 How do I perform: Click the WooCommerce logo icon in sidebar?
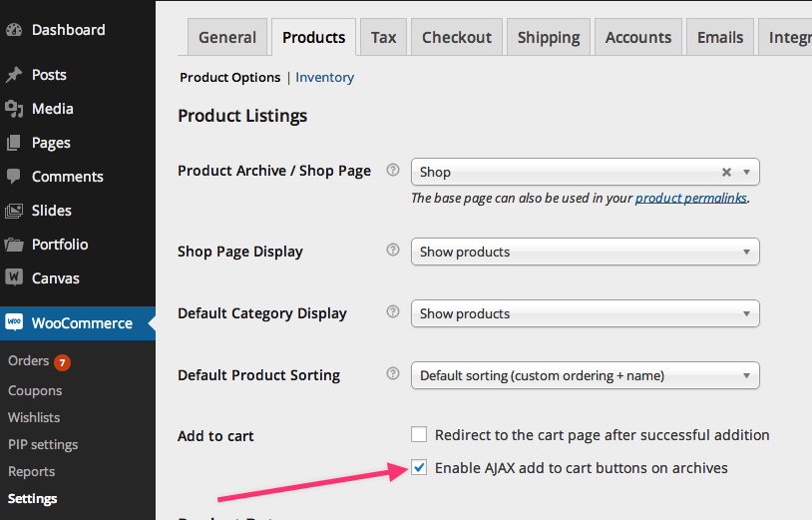14,322
